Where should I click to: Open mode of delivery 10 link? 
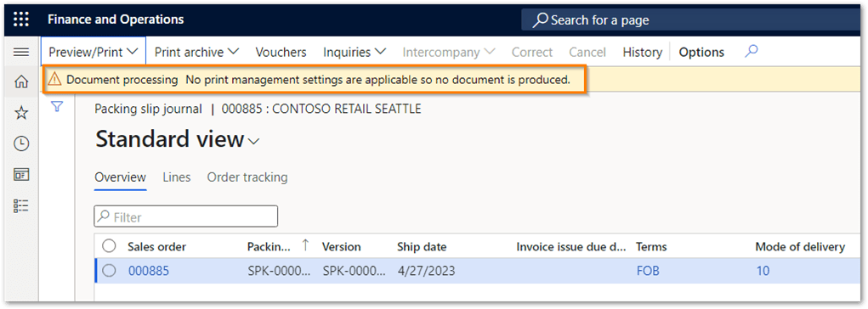763,271
